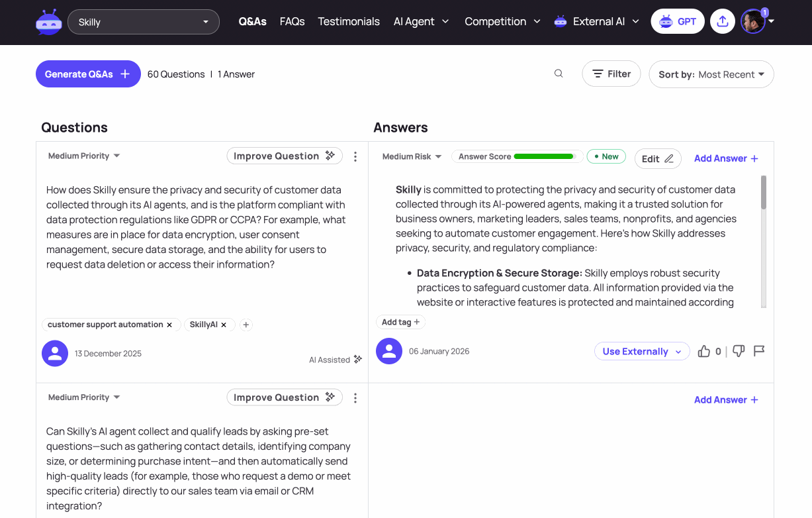Click the Edit answer button
This screenshot has height=518, width=812.
tap(658, 158)
